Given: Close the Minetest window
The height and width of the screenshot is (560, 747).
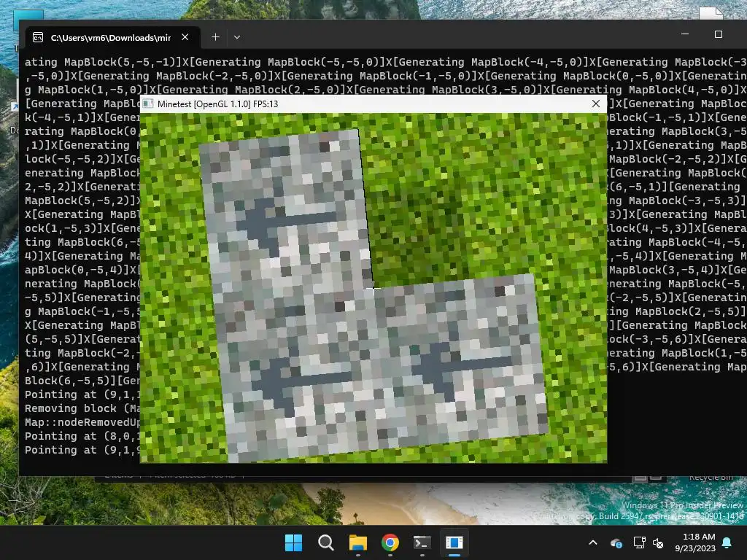Looking at the screenshot, I should pos(595,104).
